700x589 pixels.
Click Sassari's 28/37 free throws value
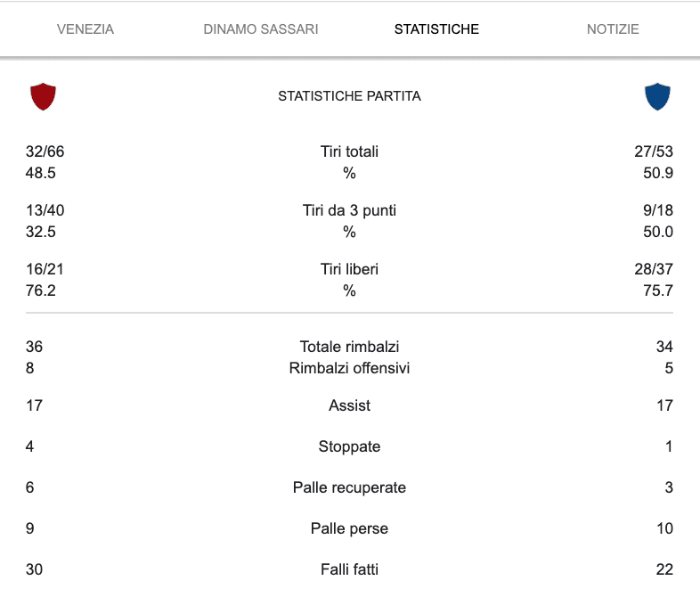654,269
